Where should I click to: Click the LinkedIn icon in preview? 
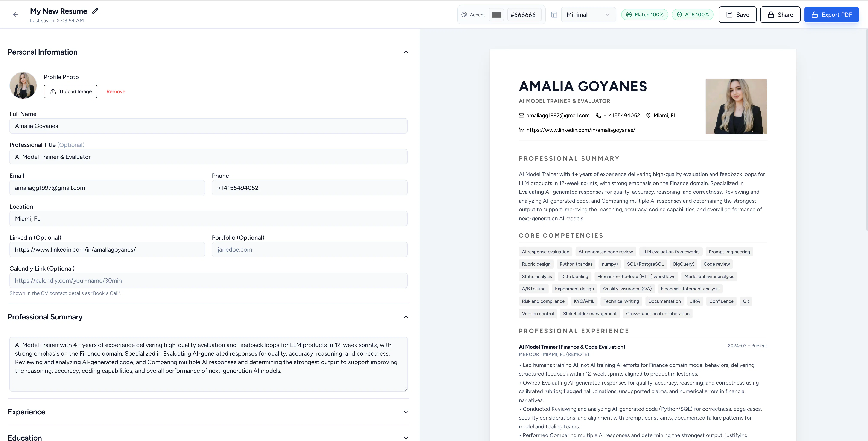(521, 130)
